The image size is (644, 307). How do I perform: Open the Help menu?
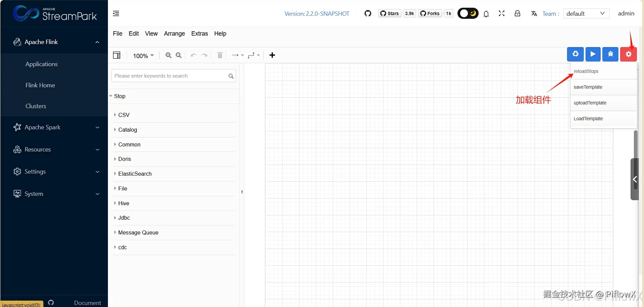coord(220,34)
